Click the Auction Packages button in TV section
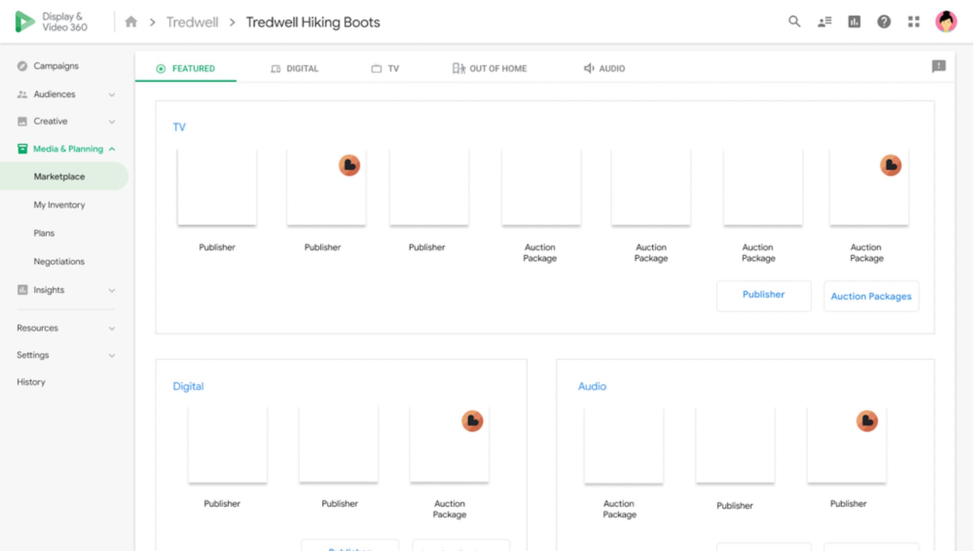The image size is (980, 551). 871,296
